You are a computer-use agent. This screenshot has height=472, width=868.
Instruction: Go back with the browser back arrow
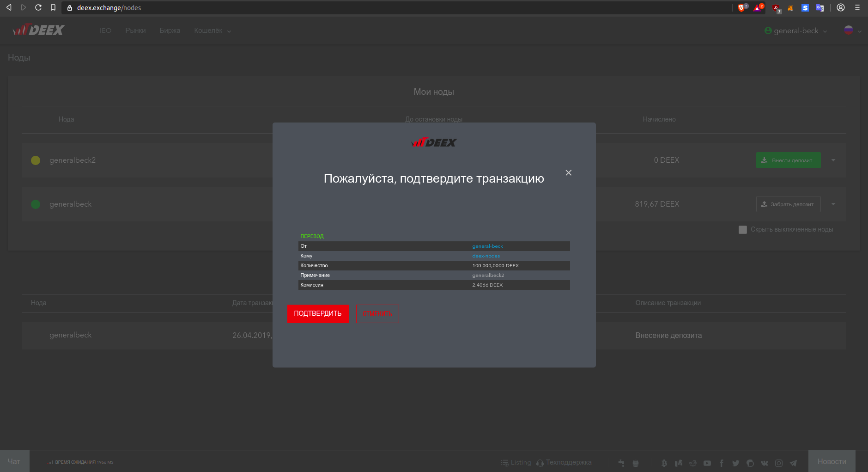point(9,7)
